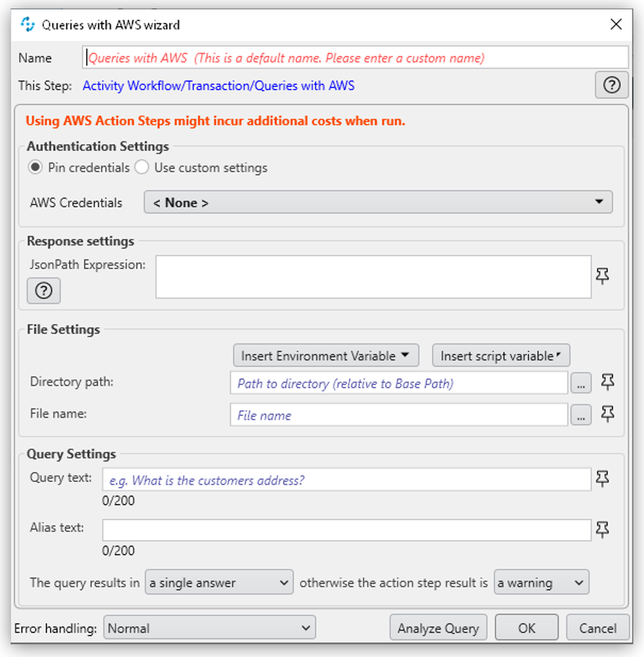The image size is (644, 657).
Task: Follow the Activity Workflow/Transaction/Queries with AWS link
Action: pos(218,86)
